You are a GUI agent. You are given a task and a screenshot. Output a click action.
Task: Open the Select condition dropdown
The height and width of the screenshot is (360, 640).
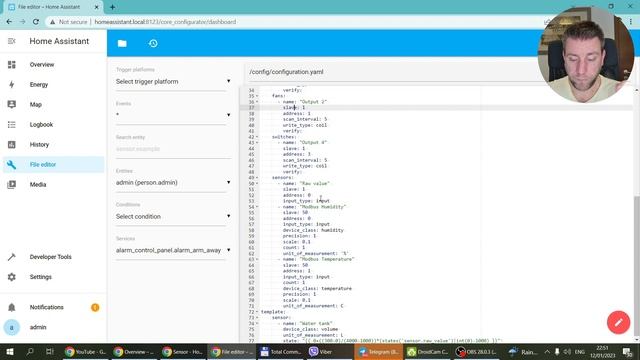coord(173,216)
